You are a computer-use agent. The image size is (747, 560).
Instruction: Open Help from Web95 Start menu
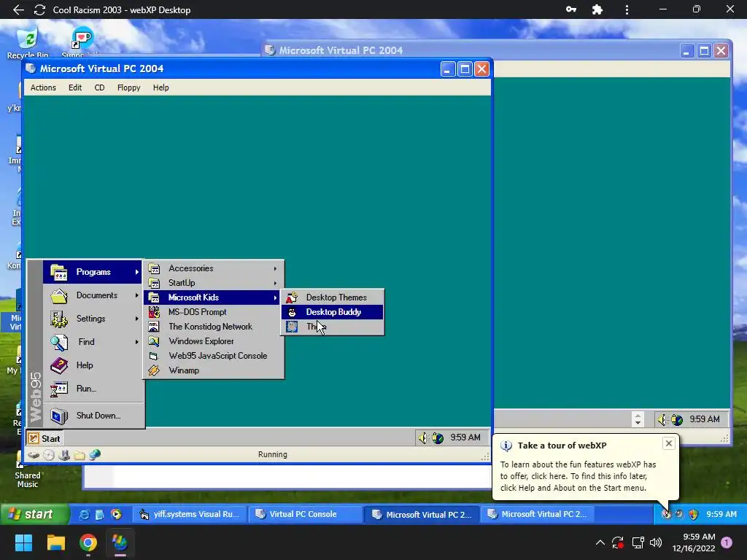click(x=93, y=365)
